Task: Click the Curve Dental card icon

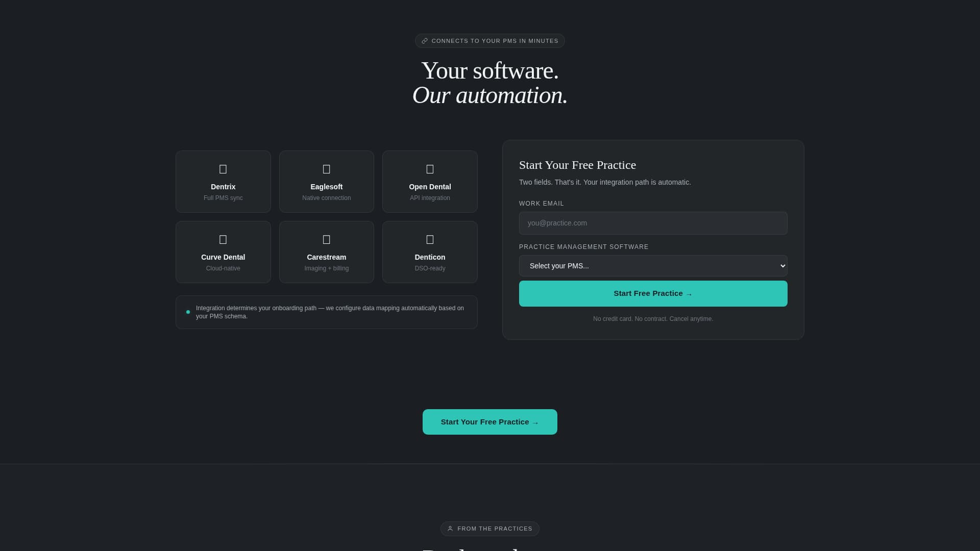Action: [x=223, y=239]
